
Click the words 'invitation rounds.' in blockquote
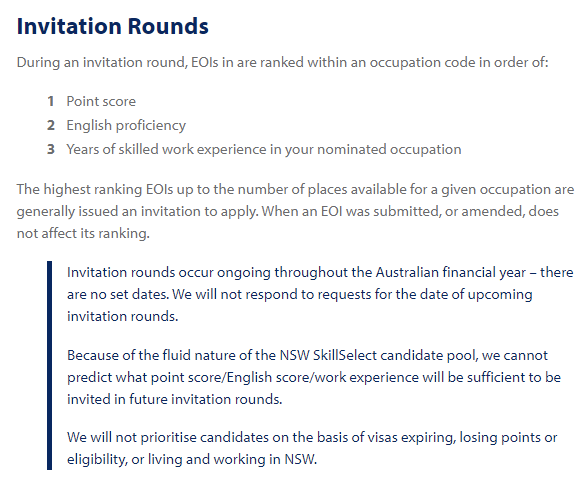tap(122, 316)
